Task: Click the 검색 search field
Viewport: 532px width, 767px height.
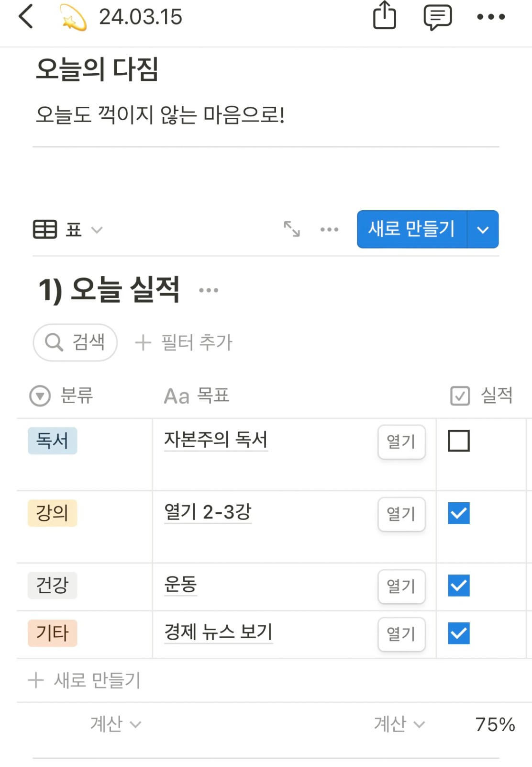Action: coord(75,342)
